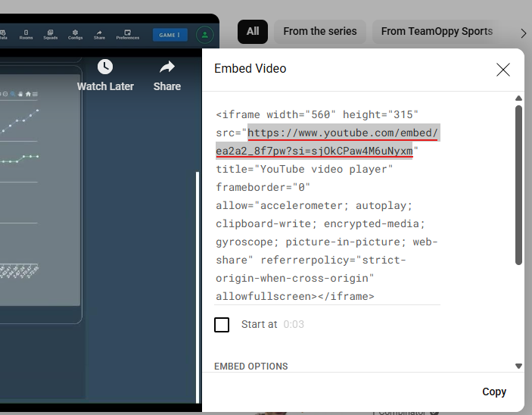Click the Watch Later clock icon
The height and width of the screenshot is (415, 532).
pyautogui.click(x=105, y=67)
